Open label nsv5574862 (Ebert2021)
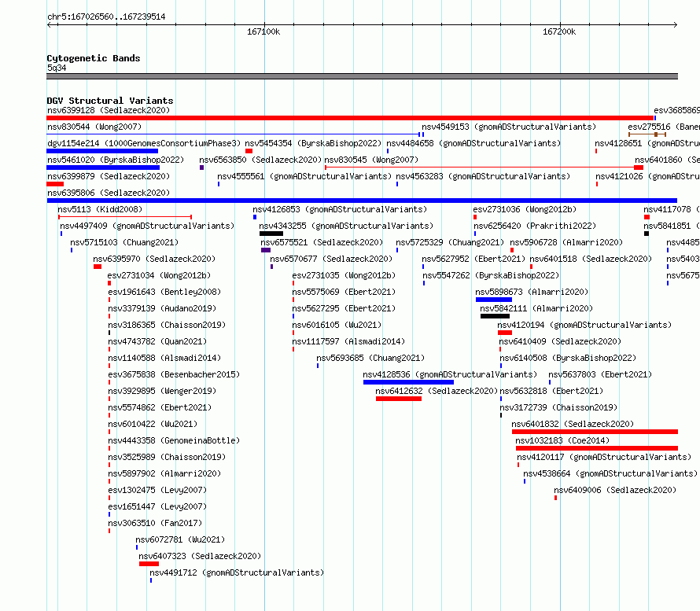The height and width of the screenshot is (611, 700). (160, 407)
